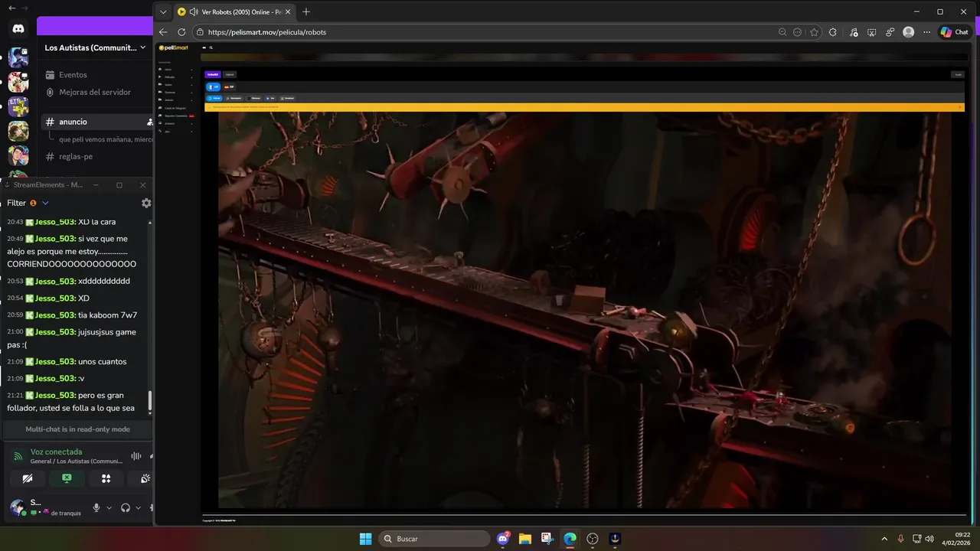Reload the pelismart page
Image resolution: width=980 pixels, height=551 pixels.
click(181, 32)
